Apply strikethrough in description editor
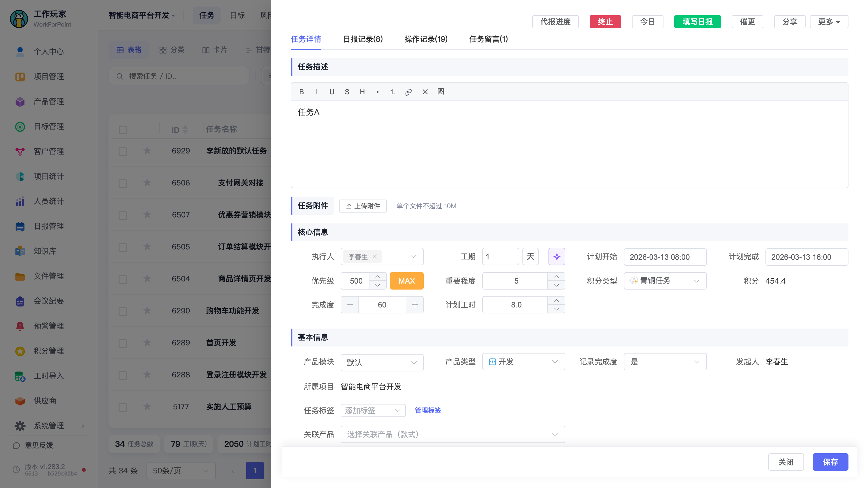The width and height of the screenshot is (868, 488). [347, 92]
